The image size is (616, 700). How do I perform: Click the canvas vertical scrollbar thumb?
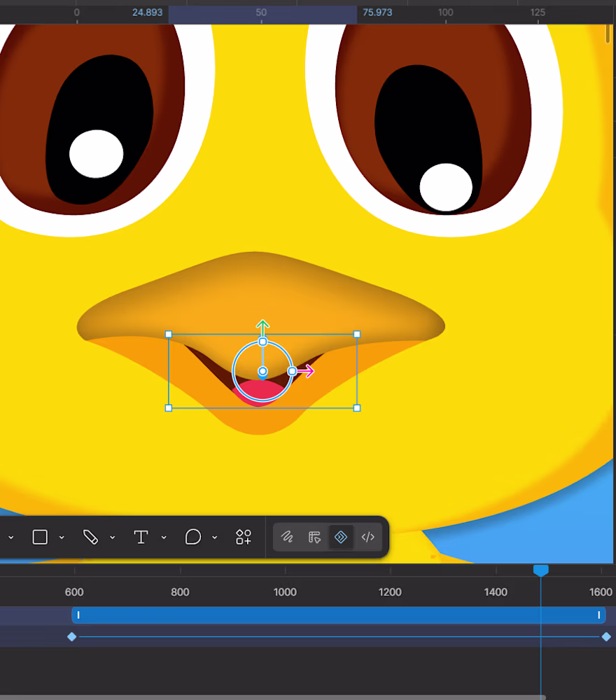[608, 34]
